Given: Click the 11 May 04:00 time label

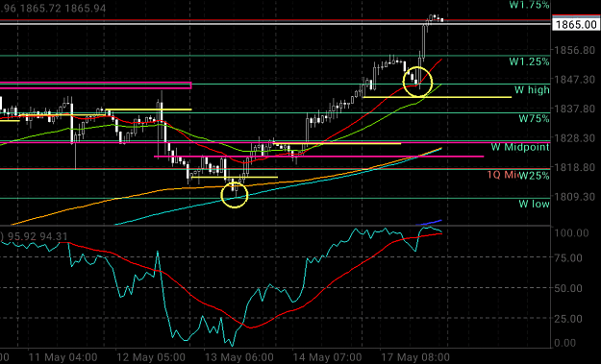Looking at the screenshot, I should [63, 358].
